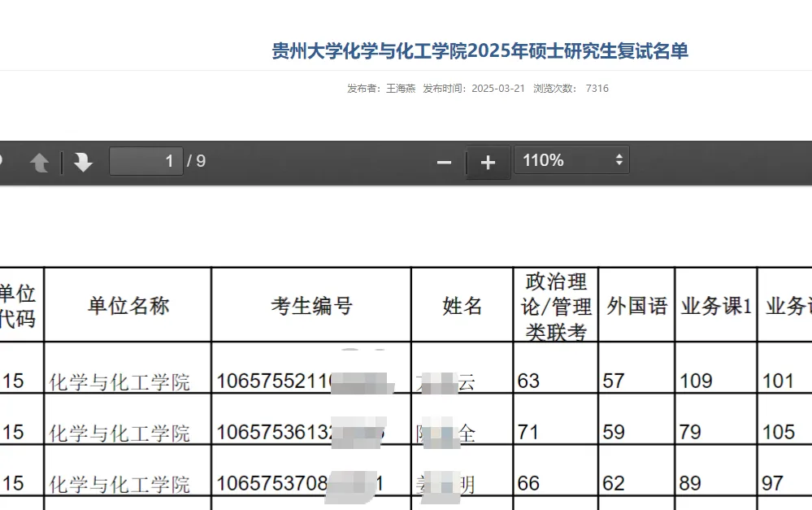Click the 业务课1 column header
The image size is (812, 510).
coord(715,305)
